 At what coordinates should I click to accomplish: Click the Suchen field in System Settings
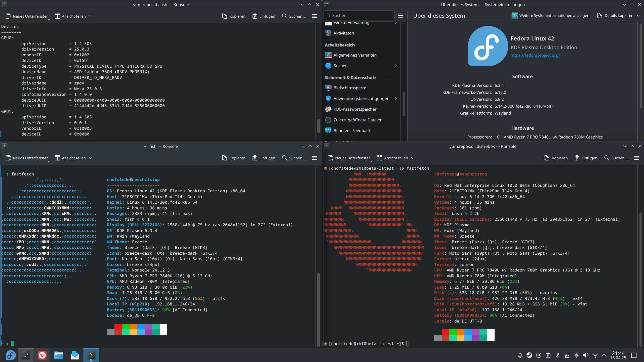360,16
